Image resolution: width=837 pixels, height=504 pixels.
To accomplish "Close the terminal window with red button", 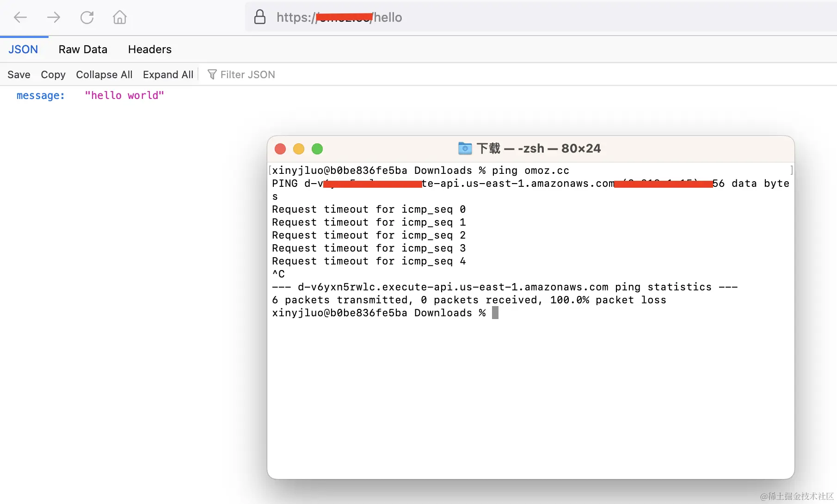I will click(280, 149).
